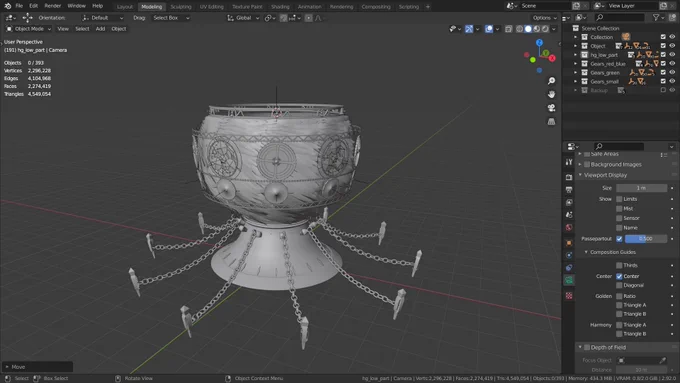Open the outliner filter funnel dropdown
680x383 pixels.
click(658, 18)
